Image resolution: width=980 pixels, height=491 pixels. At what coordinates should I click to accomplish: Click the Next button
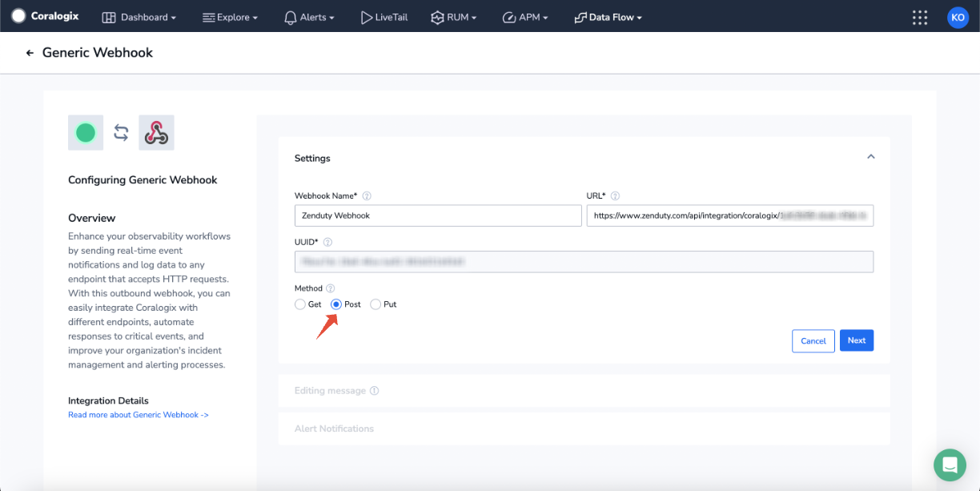(857, 340)
